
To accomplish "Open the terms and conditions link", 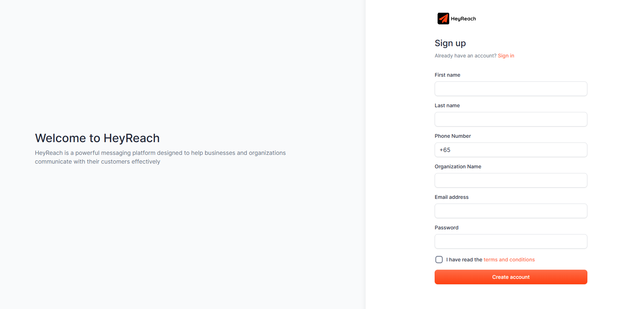I will pyautogui.click(x=509, y=260).
